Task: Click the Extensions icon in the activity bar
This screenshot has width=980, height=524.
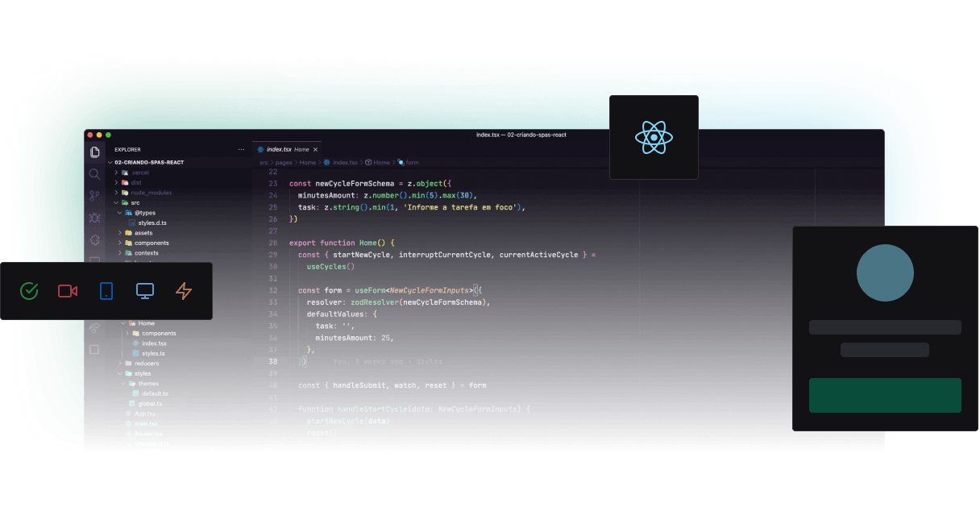Action: click(94, 239)
